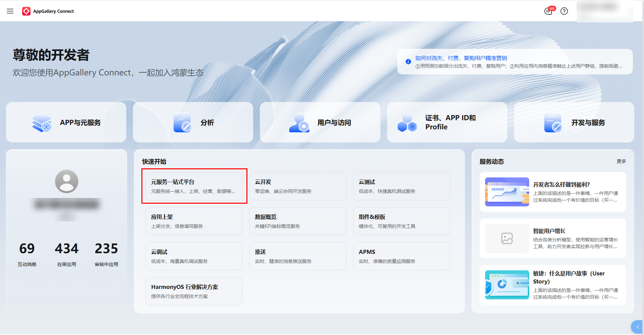Open the hamburger navigation menu
The image size is (644, 335).
point(10,11)
